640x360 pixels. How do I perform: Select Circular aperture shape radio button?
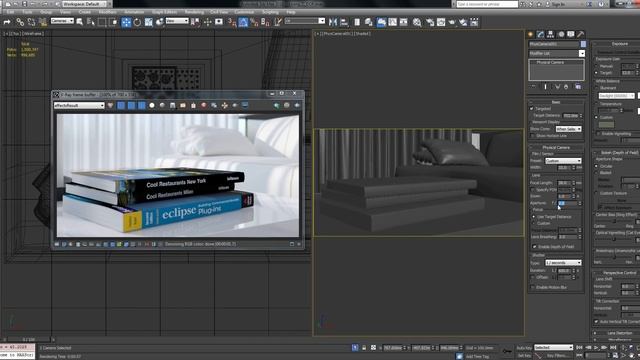[596, 166]
